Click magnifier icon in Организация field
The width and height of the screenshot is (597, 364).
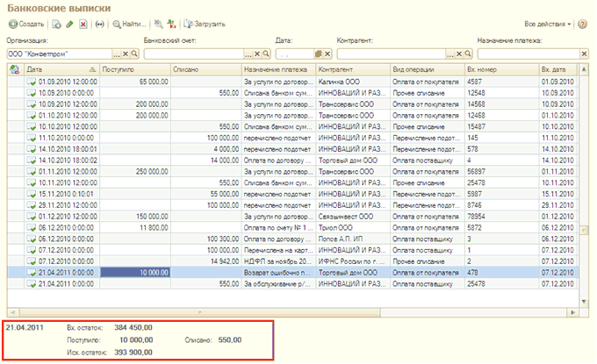134,54
